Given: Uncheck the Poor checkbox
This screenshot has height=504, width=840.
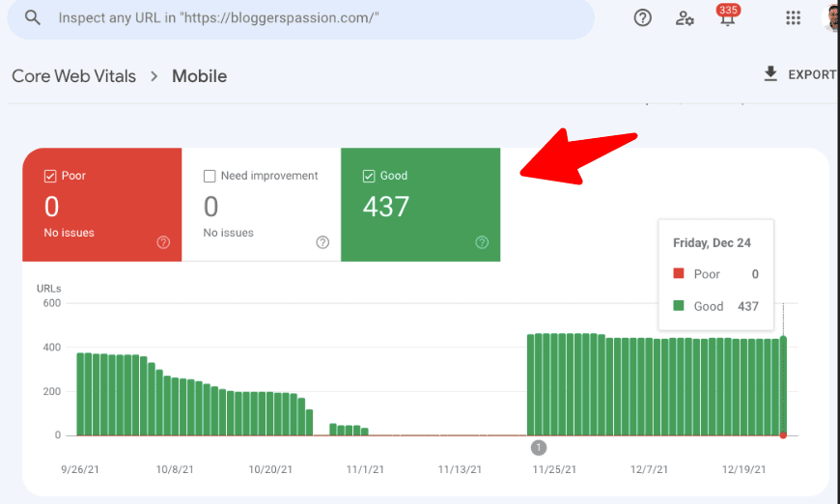Looking at the screenshot, I should click(x=50, y=176).
